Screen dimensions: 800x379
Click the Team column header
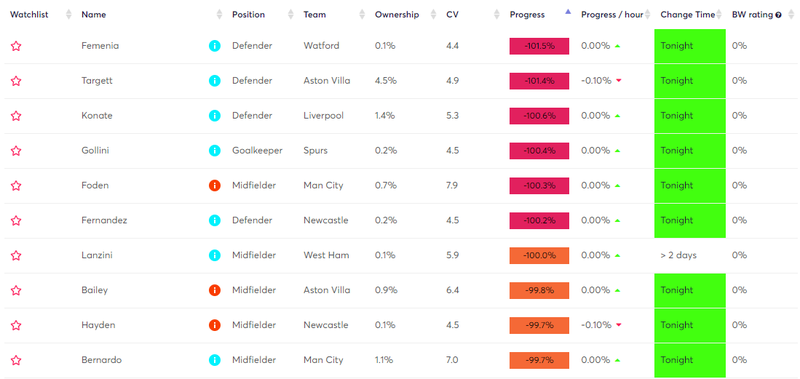coord(314,15)
